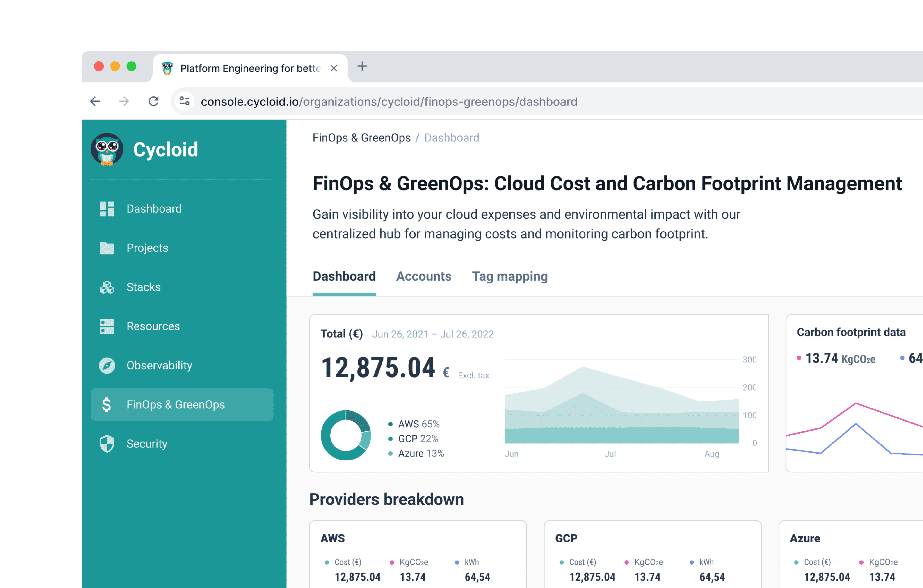The width and height of the screenshot is (923, 588).
Task: Click the Azure 13% legend entry
Action: [x=416, y=454]
